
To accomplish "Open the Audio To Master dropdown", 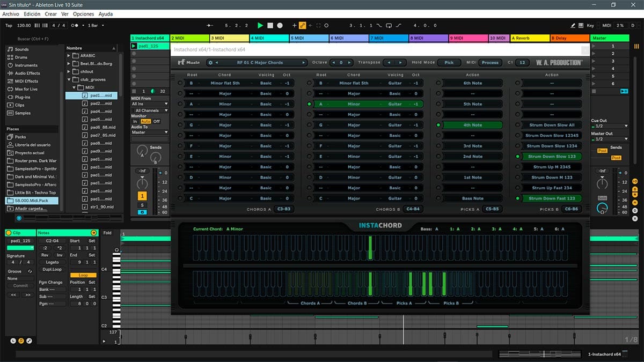I will (x=150, y=132).
